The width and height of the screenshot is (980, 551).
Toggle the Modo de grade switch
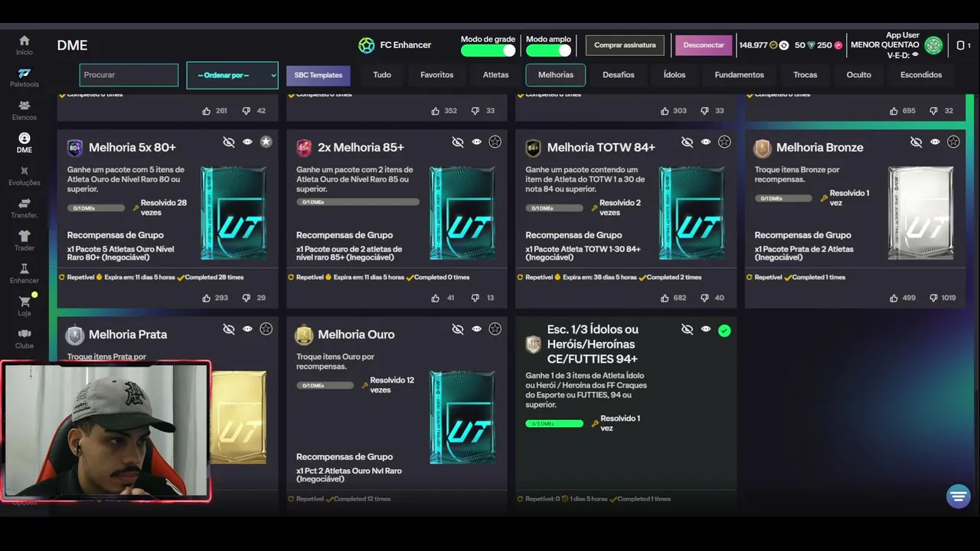[x=488, y=51]
